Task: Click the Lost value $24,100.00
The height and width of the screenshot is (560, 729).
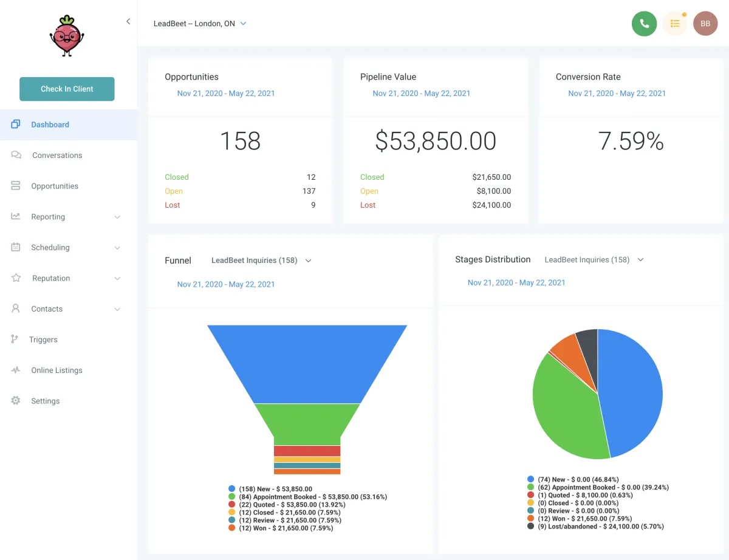Action: (x=491, y=205)
